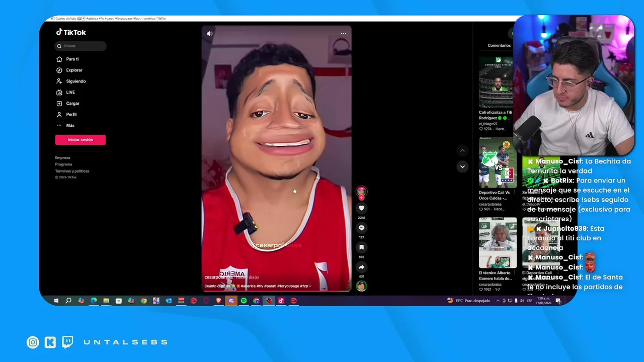Follow creator via the pink plus button
The image size is (644, 362).
(361, 198)
